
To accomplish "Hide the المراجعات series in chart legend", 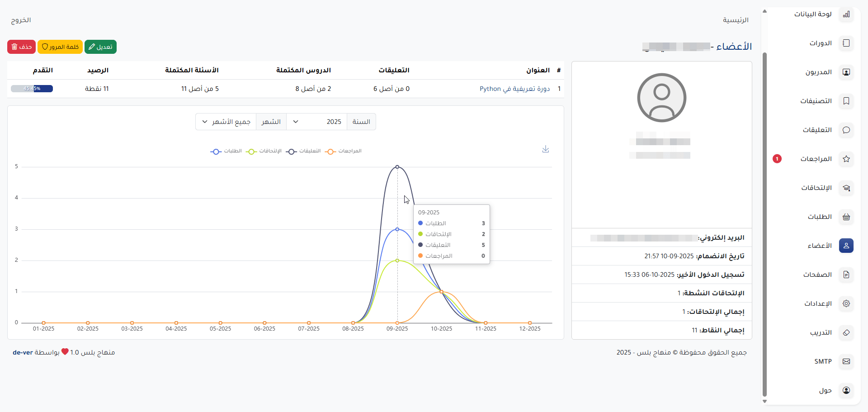I will (344, 151).
